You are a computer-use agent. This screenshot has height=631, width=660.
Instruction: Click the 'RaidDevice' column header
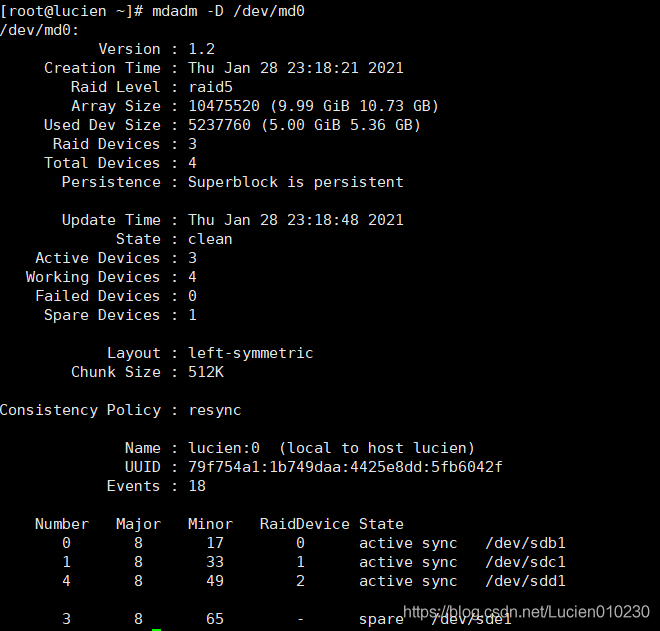tap(305, 524)
